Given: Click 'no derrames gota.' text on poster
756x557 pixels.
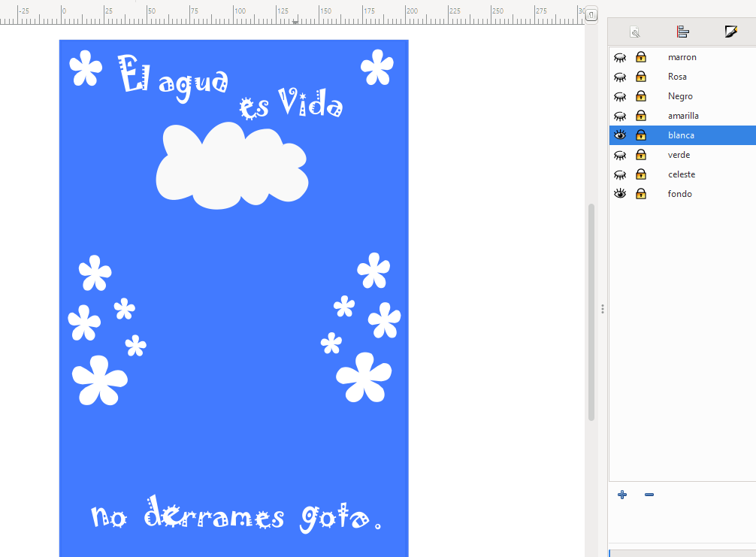Looking at the screenshot, I should click(236, 514).
